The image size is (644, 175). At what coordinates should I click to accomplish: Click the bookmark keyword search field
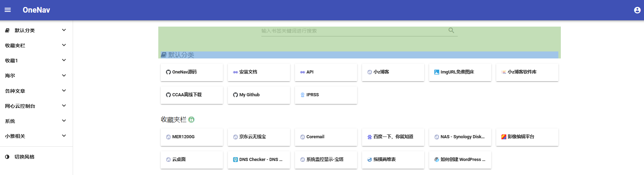[353, 31]
